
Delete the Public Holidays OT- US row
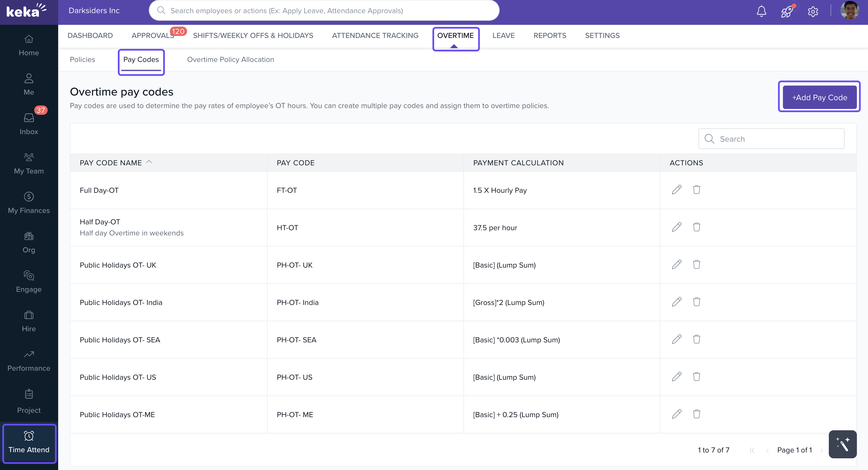click(x=696, y=377)
